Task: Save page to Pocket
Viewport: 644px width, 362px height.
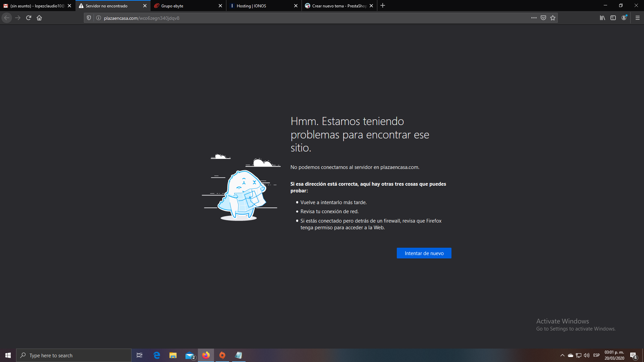Action: pos(543,18)
